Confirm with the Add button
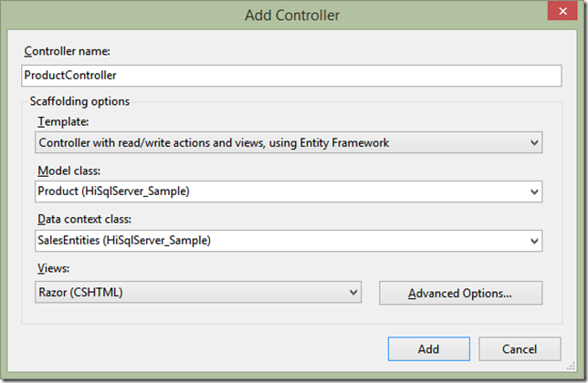The width and height of the screenshot is (588, 383). click(428, 349)
